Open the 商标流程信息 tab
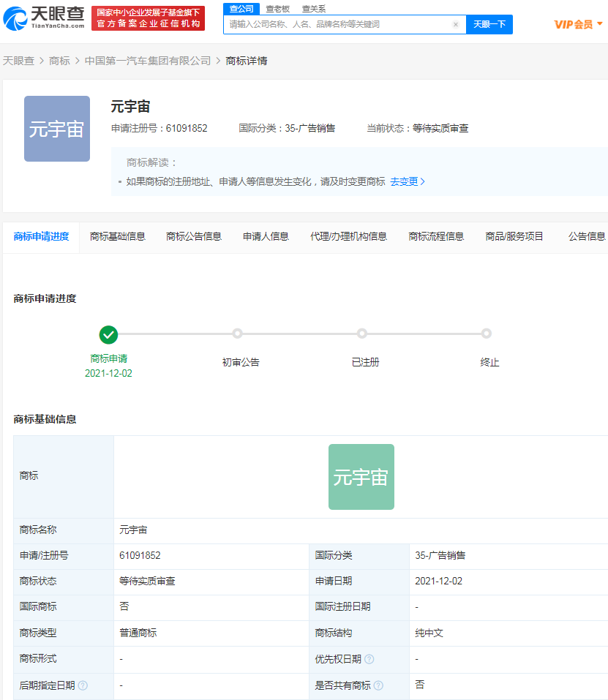This screenshot has height=700, width=608. (436, 237)
